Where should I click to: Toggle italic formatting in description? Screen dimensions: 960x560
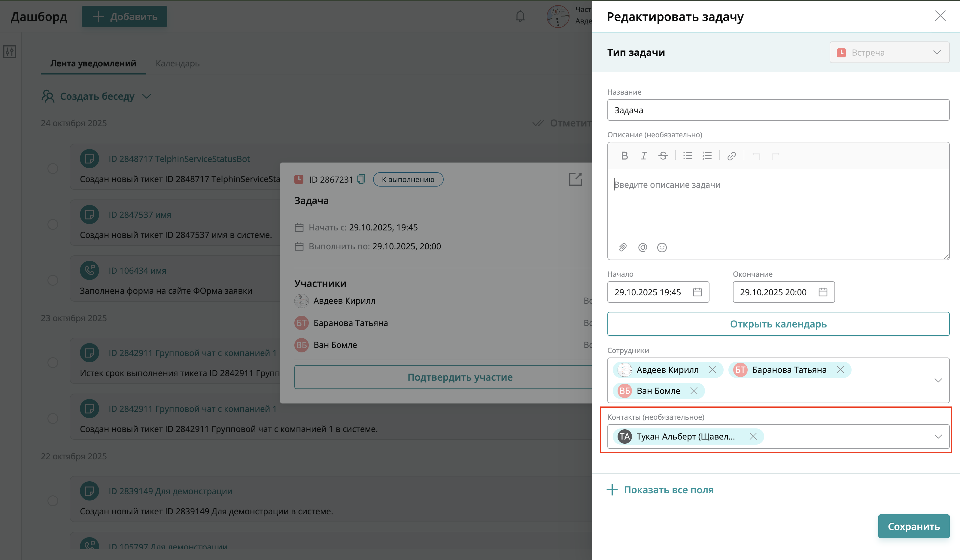(643, 155)
